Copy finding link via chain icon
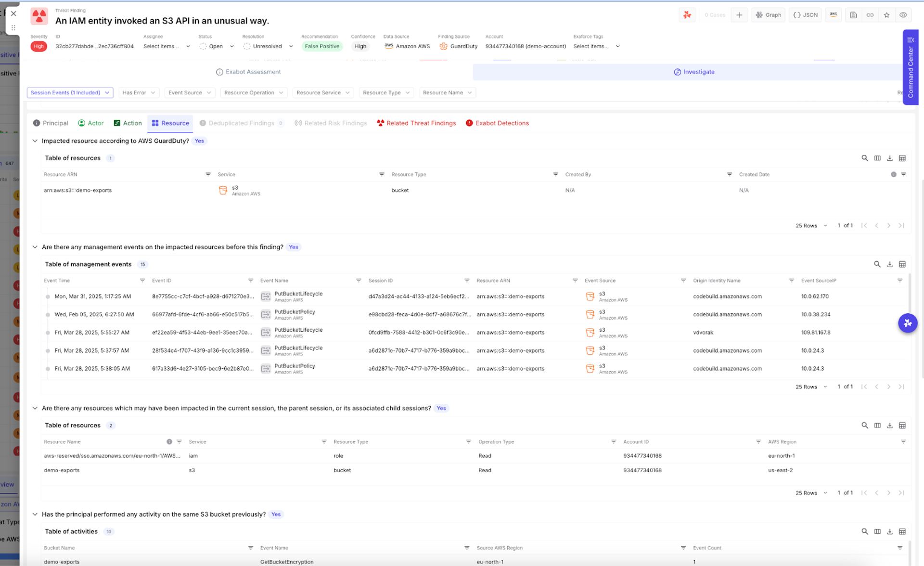The image size is (924, 566). pos(870,15)
